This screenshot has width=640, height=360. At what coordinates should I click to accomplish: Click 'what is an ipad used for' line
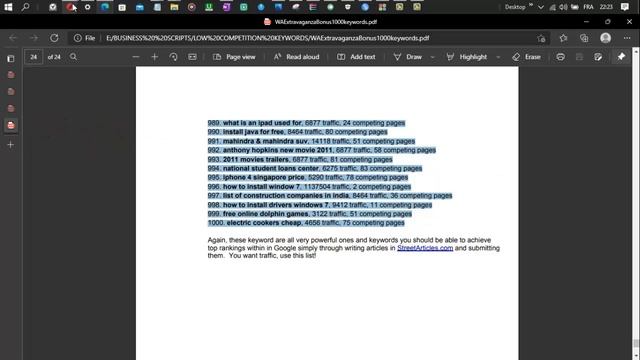click(307, 123)
